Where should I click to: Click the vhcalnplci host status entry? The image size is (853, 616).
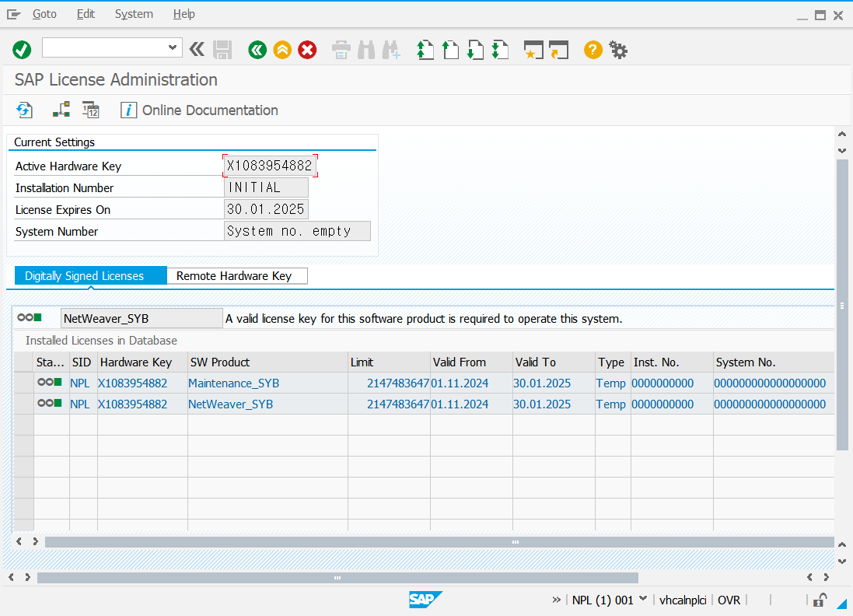point(683,600)
